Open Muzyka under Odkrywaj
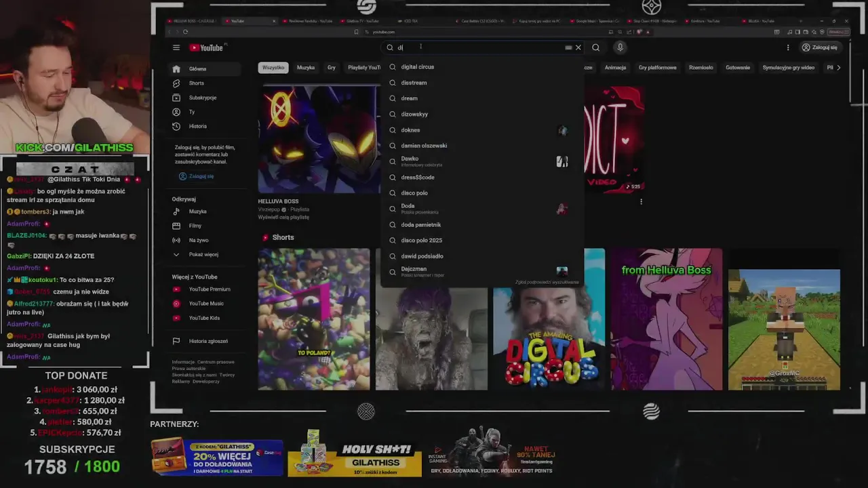The image size is (868, 488). tap(204, 211)
